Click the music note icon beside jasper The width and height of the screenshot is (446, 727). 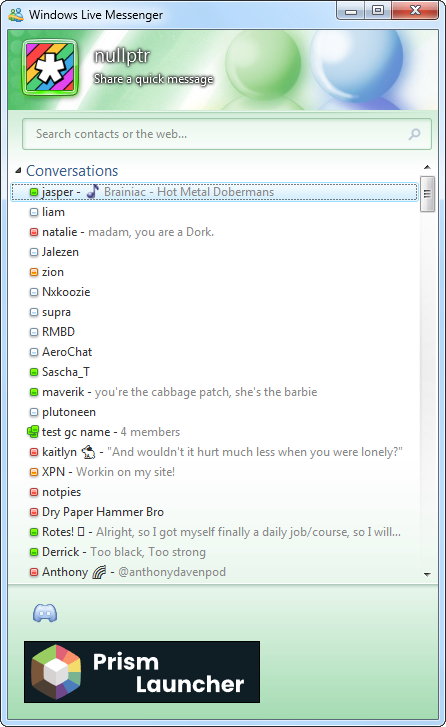(93, 191)
